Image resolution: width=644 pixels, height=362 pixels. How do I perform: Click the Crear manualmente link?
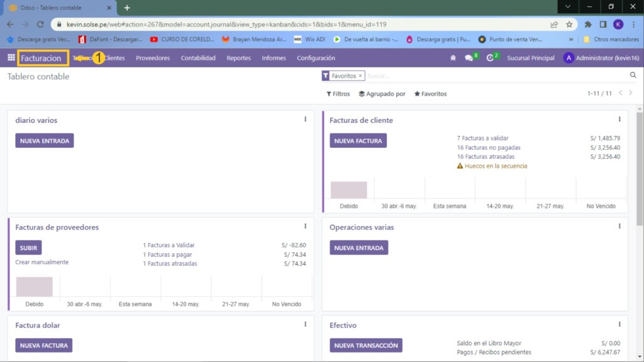click(x=42, y=262)
